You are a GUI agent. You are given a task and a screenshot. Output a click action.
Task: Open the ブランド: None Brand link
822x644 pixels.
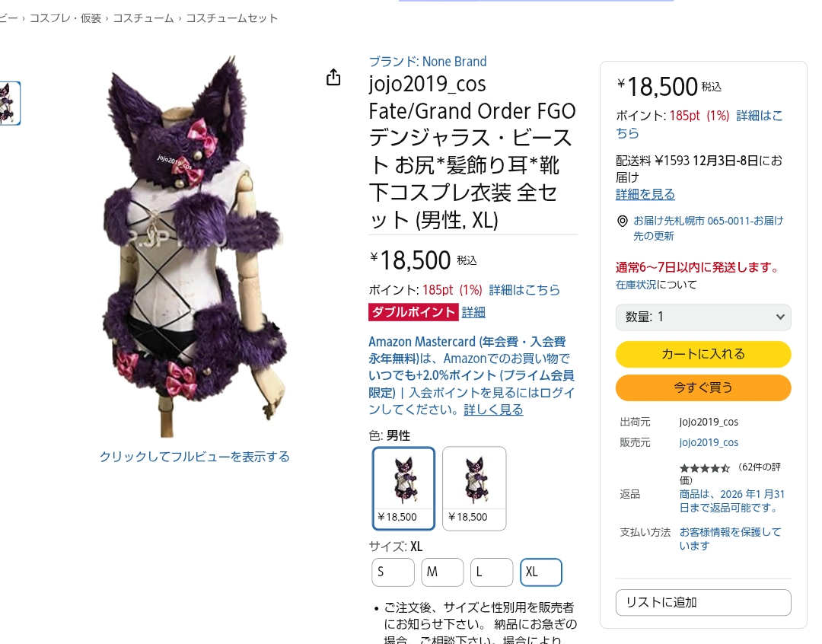coord(428,62)
